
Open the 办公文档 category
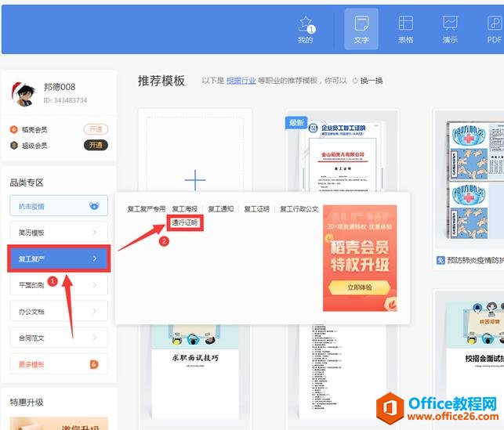coord(59,311)
